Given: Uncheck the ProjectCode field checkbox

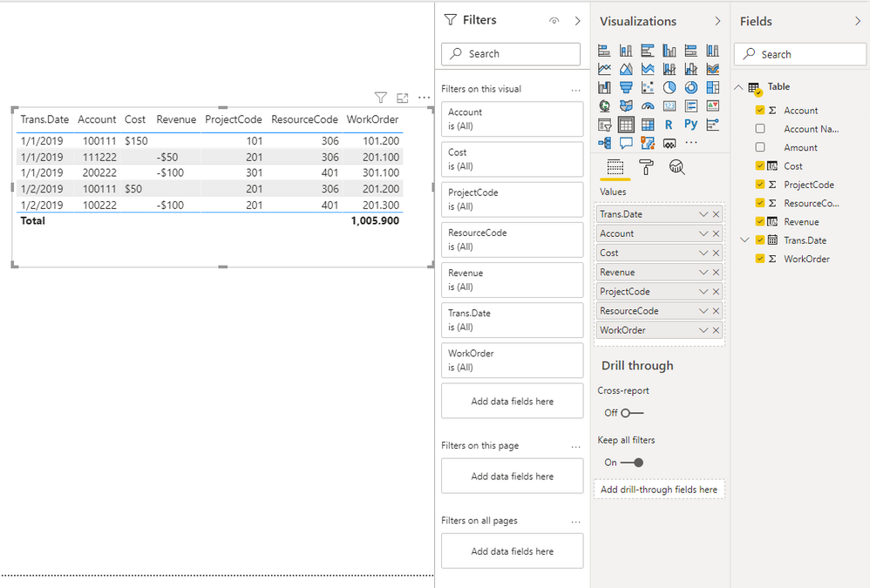Looking at the screenshot, I should pyautogui.click(x=760, y=185).
